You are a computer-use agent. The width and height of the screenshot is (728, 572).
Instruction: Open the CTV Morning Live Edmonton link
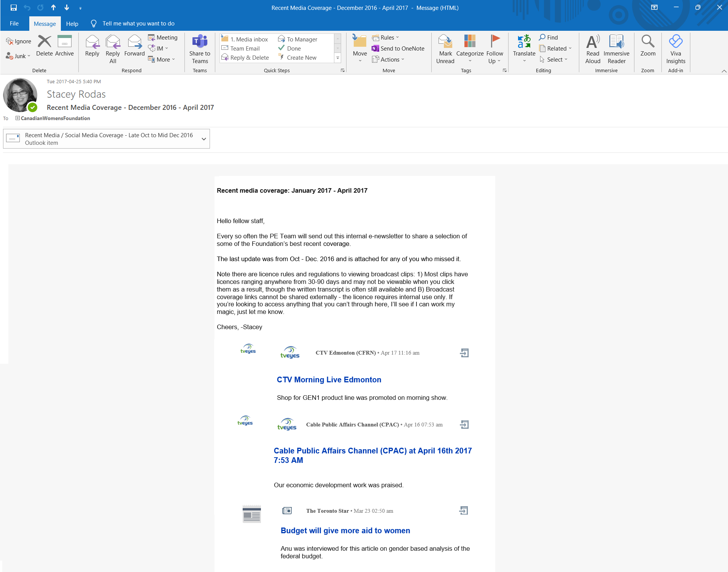click(329, 380)
